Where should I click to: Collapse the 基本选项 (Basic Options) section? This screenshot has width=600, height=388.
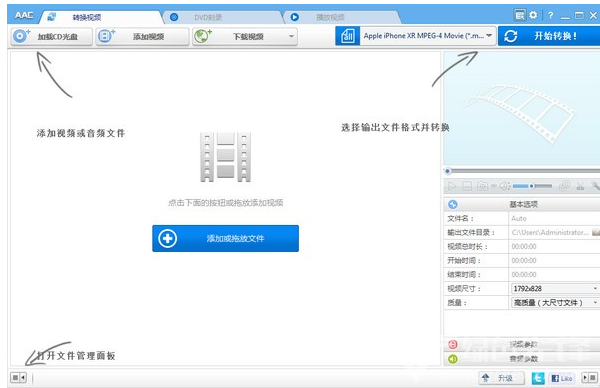(x=522, y=204)
